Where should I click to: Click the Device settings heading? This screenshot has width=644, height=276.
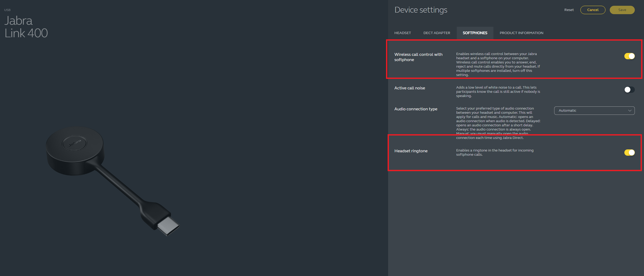pos(421,10)
